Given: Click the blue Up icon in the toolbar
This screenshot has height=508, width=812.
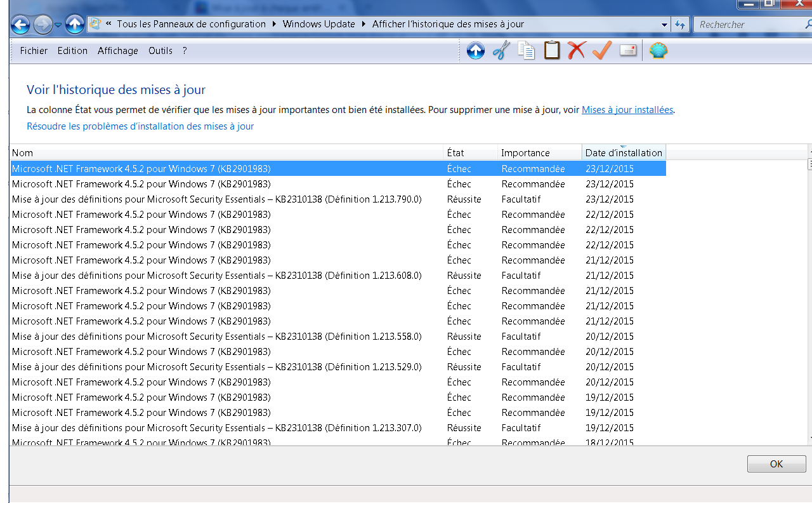Looking at the screenshot, I should pyautogui.click(x=476, y=50).
